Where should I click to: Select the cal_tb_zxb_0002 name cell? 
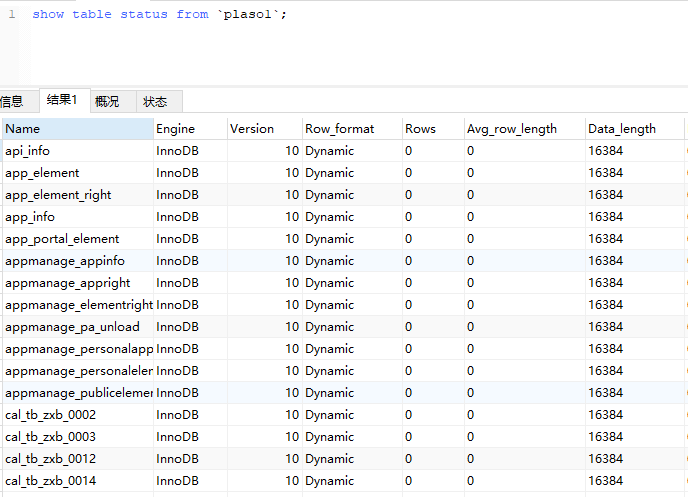point(78,415)
